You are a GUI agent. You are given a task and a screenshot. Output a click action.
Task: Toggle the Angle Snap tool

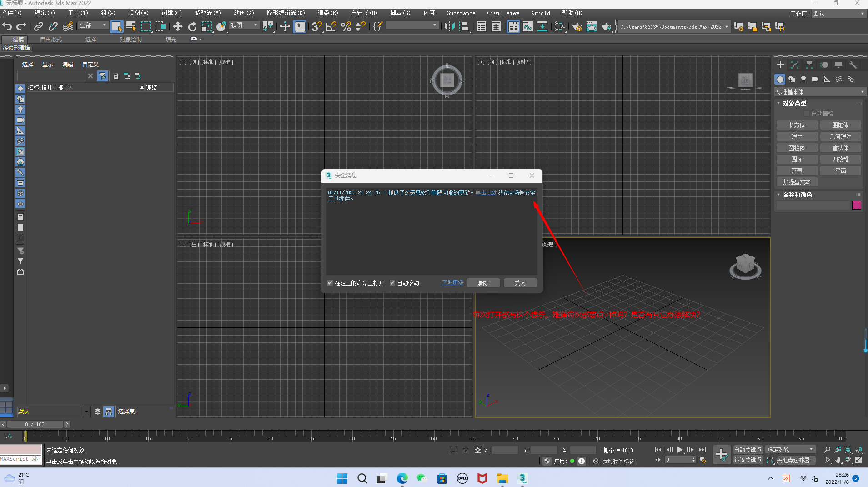click(331, 27)
